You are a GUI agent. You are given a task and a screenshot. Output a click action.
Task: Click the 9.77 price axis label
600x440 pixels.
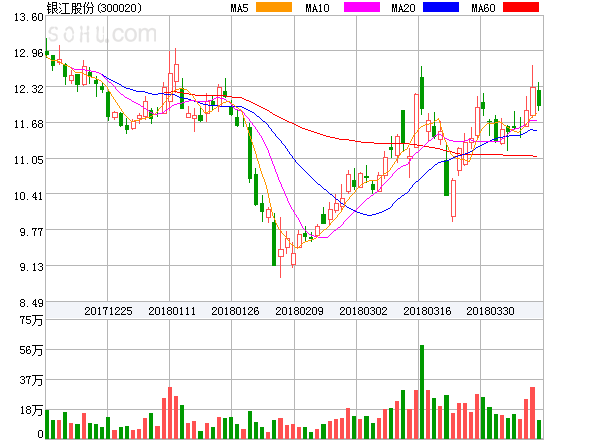pos(31,232)
